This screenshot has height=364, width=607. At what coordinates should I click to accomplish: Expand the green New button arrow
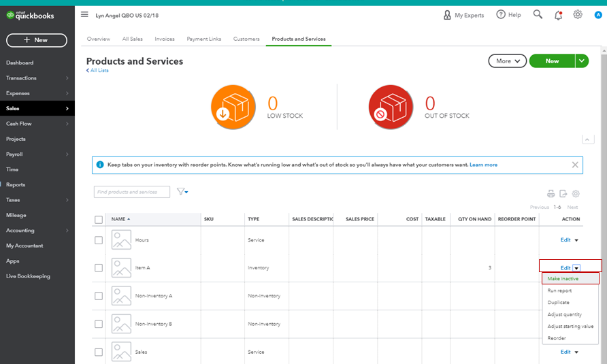pos(582,61)
